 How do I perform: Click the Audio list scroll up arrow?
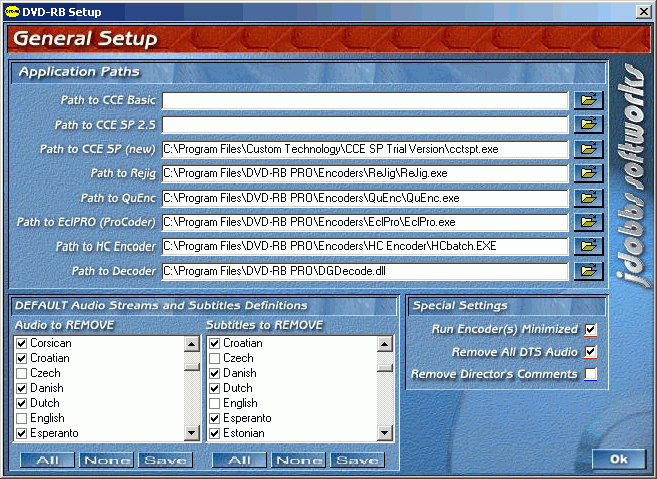(192, 344)
